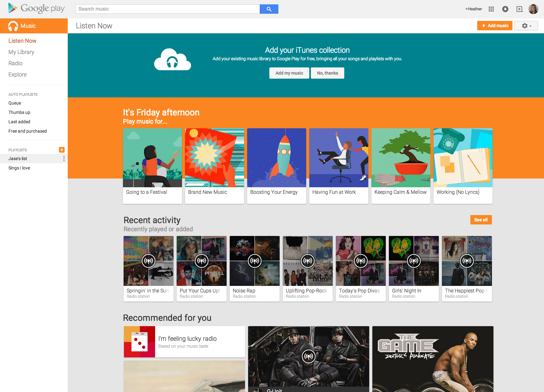Click the search magnifier button

point(269,9)
